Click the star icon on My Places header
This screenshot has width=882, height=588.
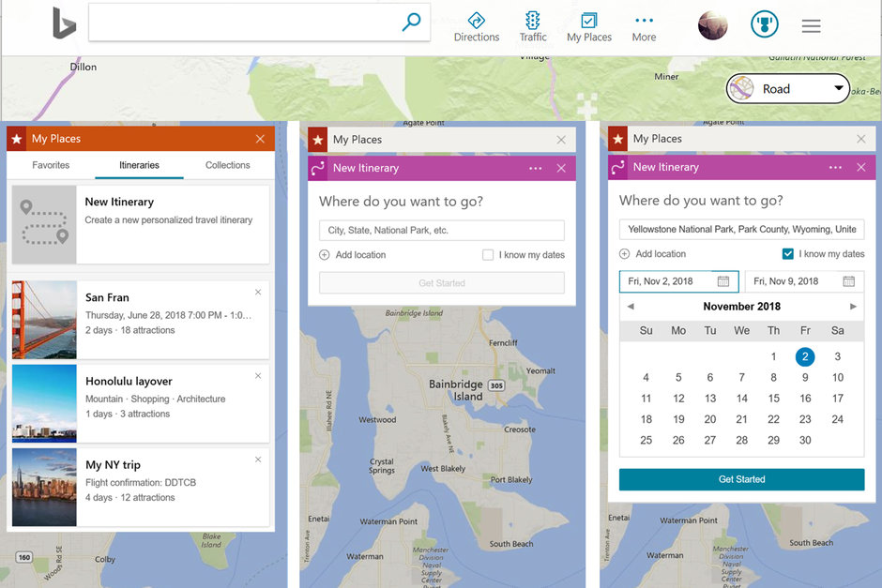[16, 138]
